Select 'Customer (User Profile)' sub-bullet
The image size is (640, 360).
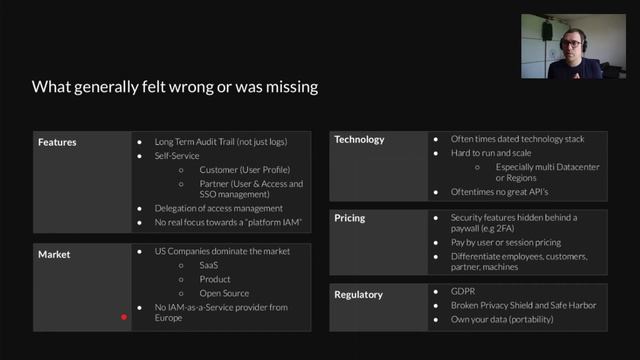tap(245, 169)
